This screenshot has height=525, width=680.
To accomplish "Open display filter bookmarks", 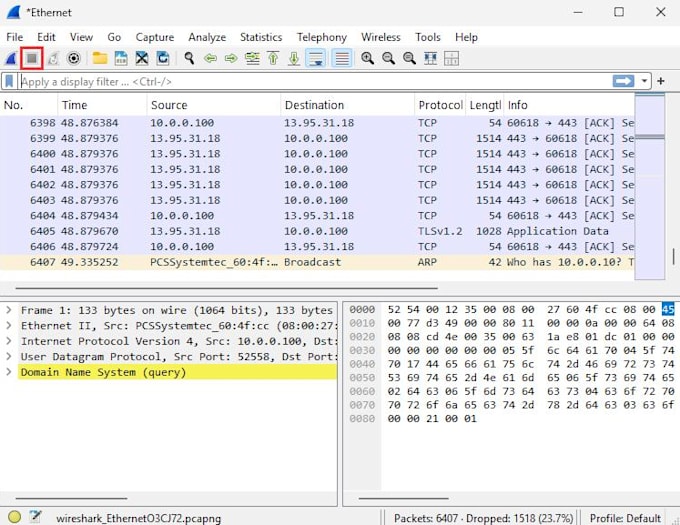I will [9, 81].
